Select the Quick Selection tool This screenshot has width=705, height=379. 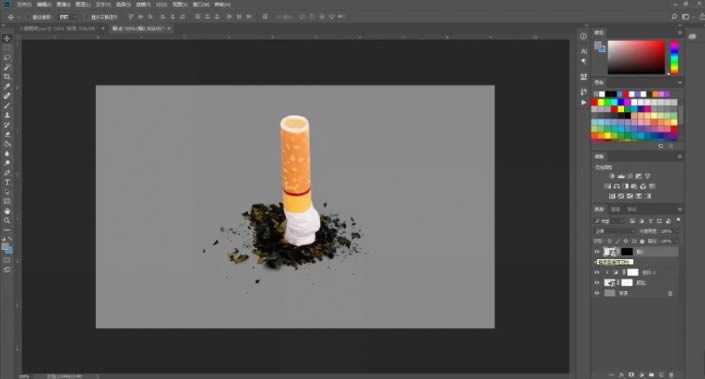point(7,67)
